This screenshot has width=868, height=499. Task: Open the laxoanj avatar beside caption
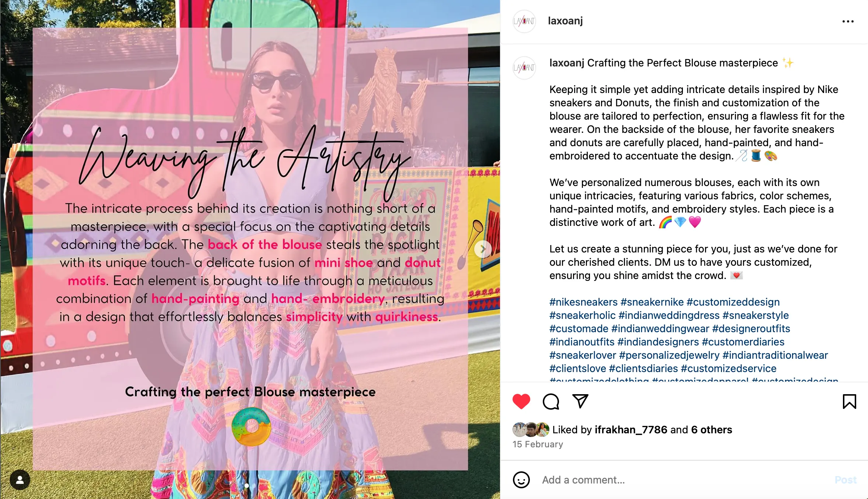(x=524, y=68)
